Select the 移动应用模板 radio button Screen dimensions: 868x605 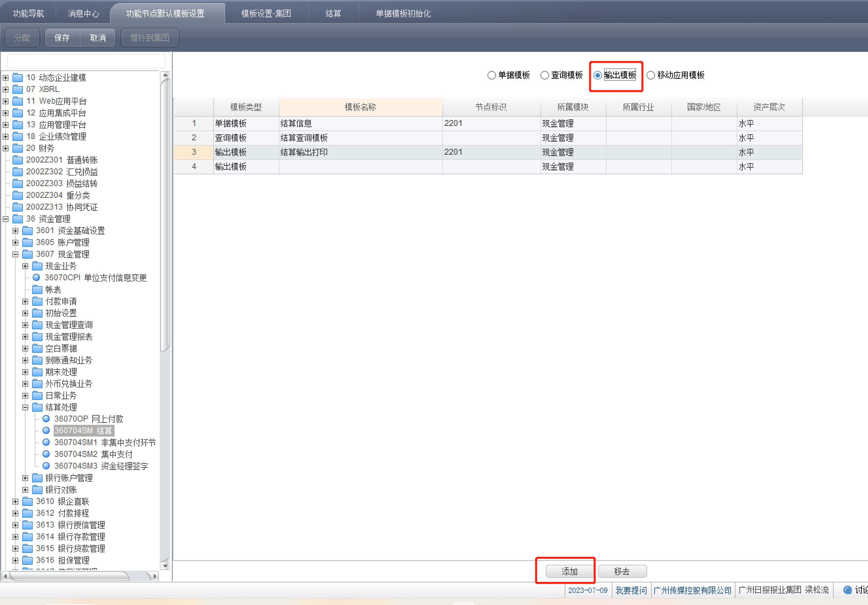651,75
